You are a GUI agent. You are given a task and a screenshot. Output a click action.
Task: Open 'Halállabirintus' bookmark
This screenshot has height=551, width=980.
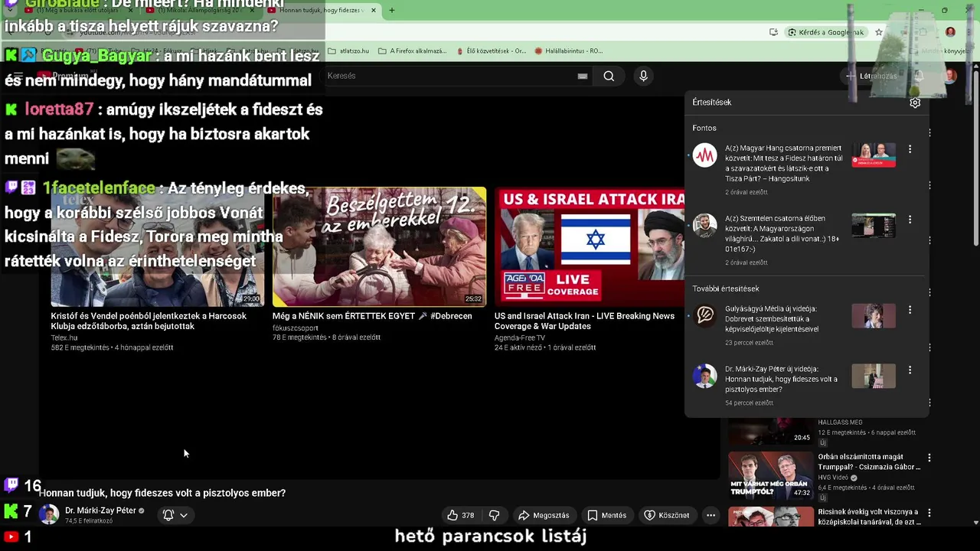click(x=568, y=51)
